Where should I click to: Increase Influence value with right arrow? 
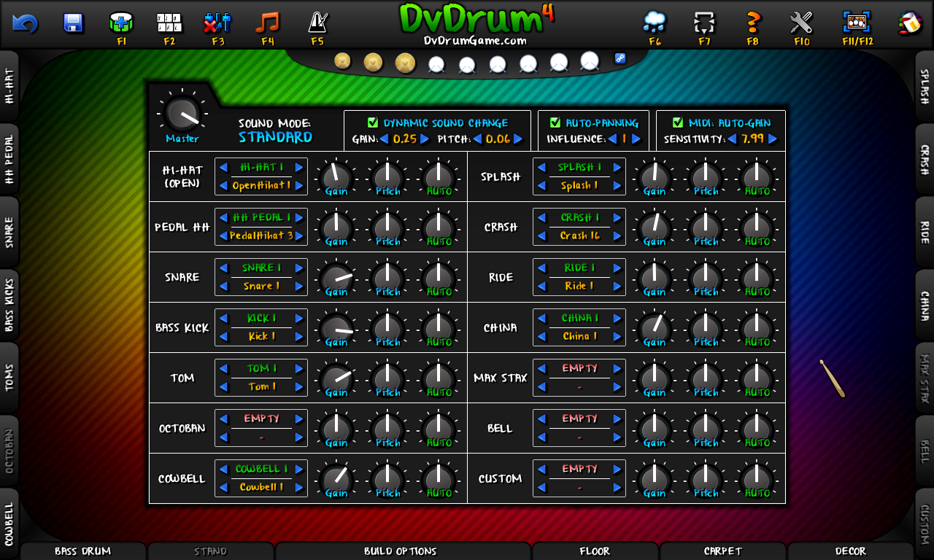636,139
